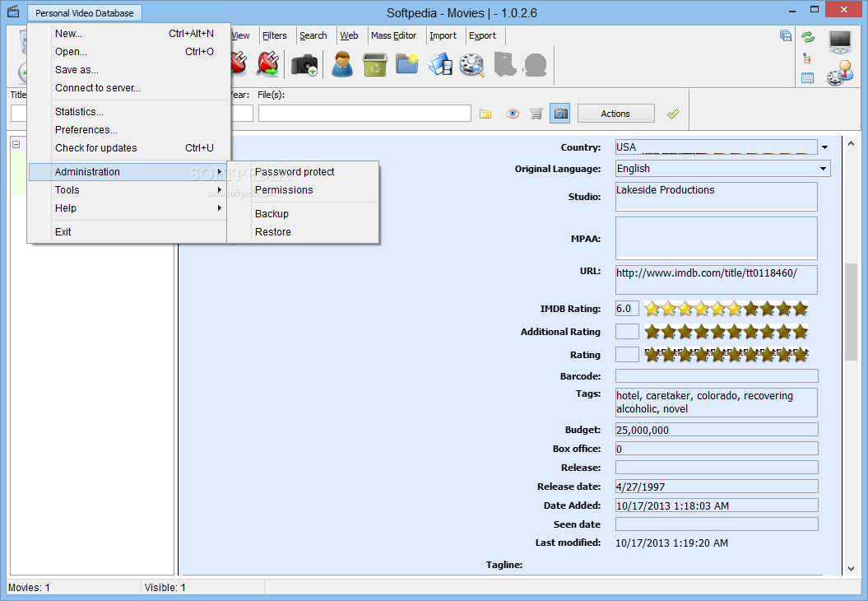Viewport: 868px width, 601px height.
Task: Choose New... from the menu
Action: tap(128, 34)
